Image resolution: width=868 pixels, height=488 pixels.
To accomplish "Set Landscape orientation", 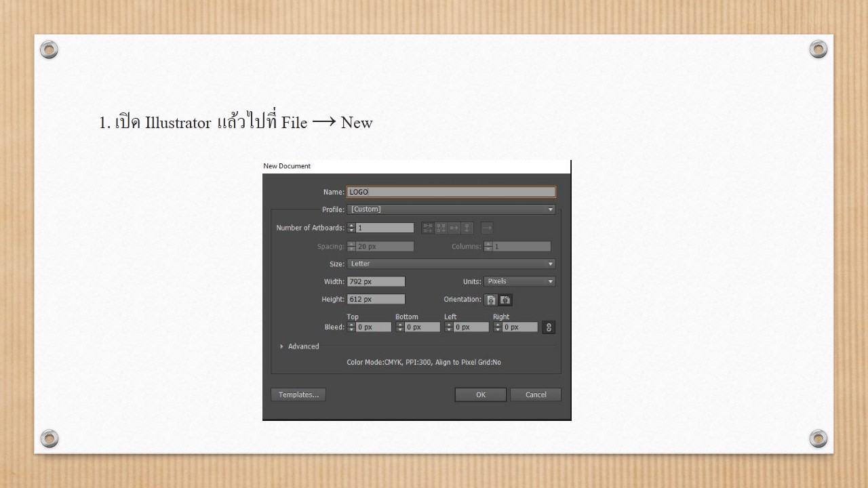I will [x=505, y=300].
